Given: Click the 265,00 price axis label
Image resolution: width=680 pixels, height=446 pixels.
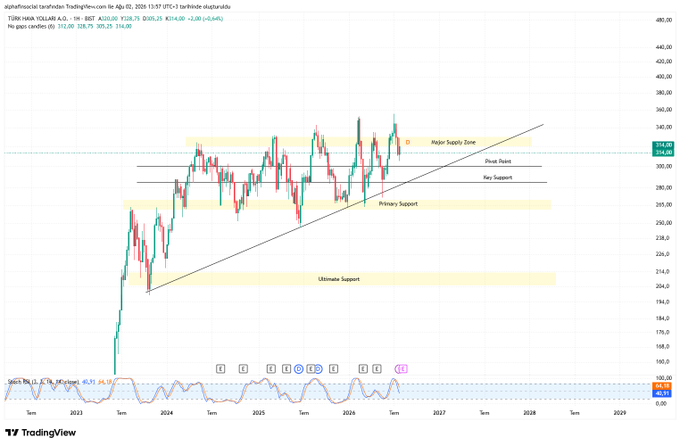Looking at the screenshot, I should pyautogui.click(x=664, y=204).
